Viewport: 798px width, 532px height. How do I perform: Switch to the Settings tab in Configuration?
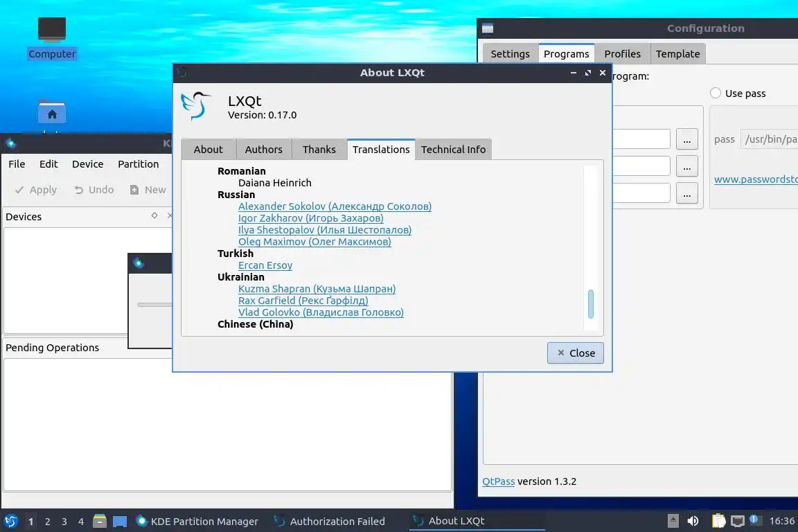click(510, 54)
